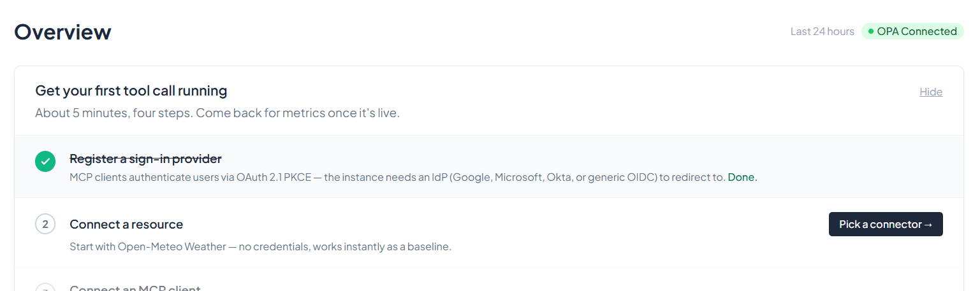Screen dimensions: 980x291
Task: Click the partially visible step 3 circle
Action: click(x=45, y=288)
